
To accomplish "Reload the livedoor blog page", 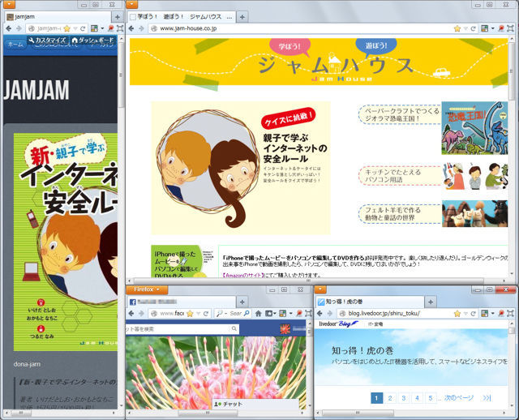I will pos(473,313).
